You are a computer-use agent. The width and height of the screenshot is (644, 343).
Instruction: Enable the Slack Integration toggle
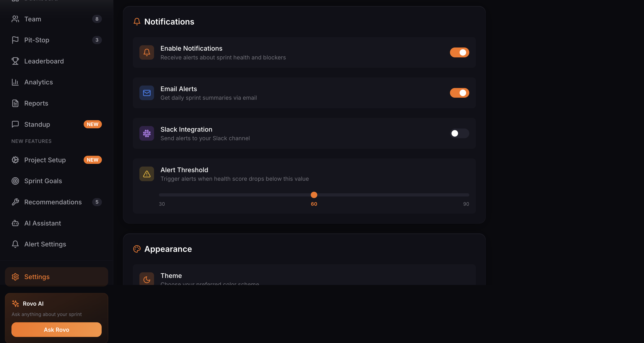coord(459,133)
